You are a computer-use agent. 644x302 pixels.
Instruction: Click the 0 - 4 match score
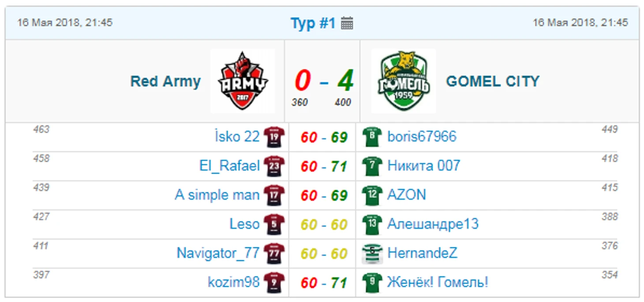pyautogui.click(x=324, y=81)
